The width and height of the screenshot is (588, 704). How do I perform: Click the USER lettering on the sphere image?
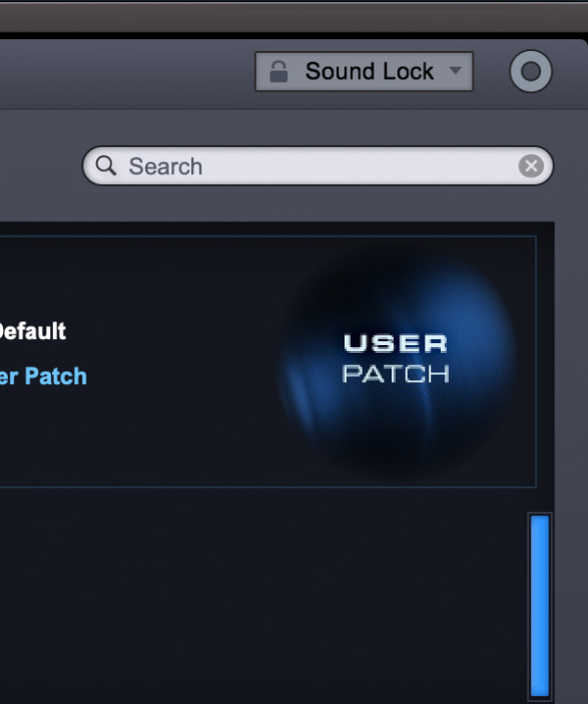(396, 343)
